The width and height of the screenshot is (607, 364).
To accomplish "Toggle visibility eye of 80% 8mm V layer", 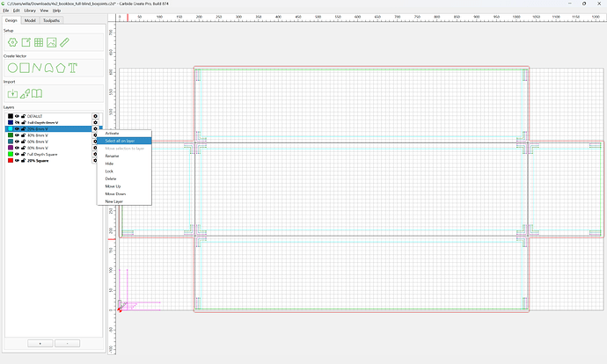I will click(17, 148).
